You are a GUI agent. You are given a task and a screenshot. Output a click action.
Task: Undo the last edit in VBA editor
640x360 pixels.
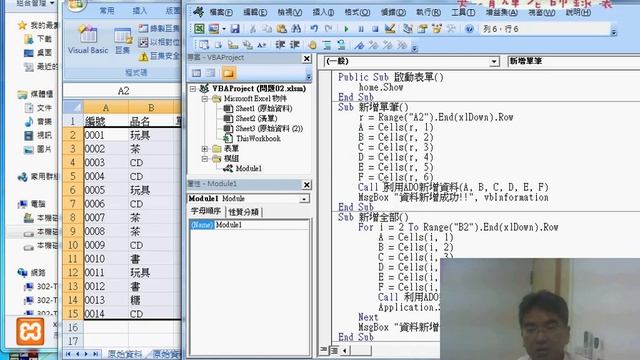tap(314, 29)
